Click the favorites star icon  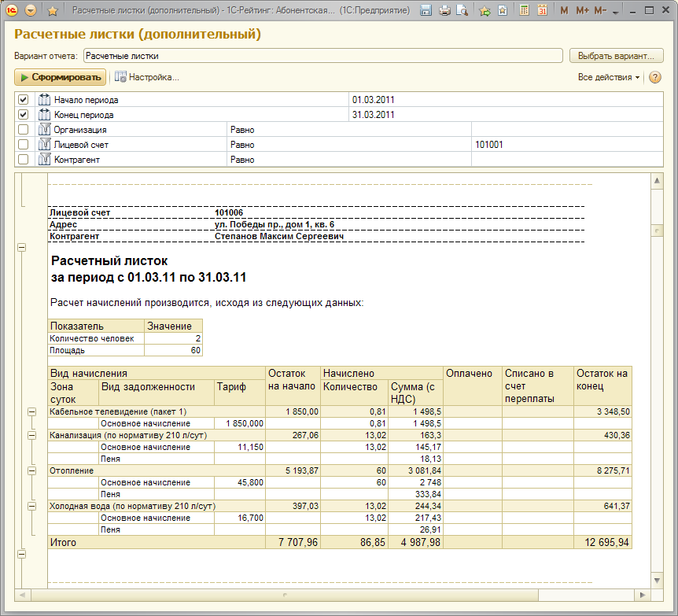[52, 11]
